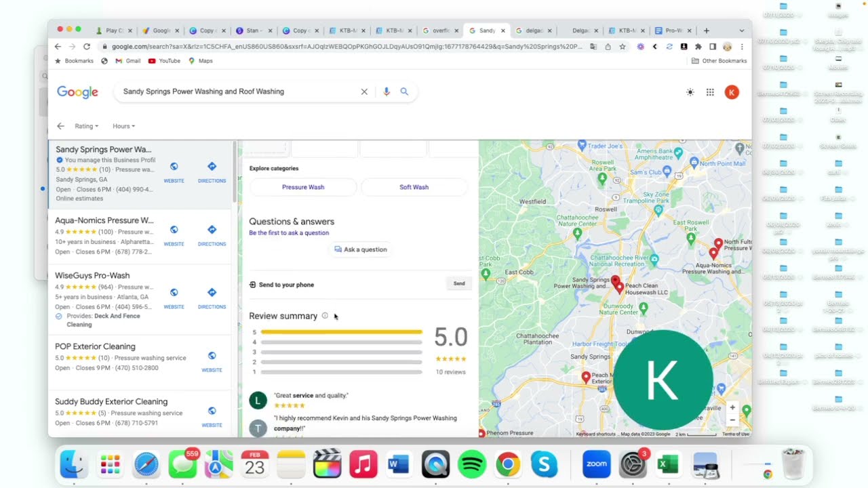Switch to the 'Stan' tab
Image resolution: width=868 pixels, height=488 pixels.
coord(252,30)
